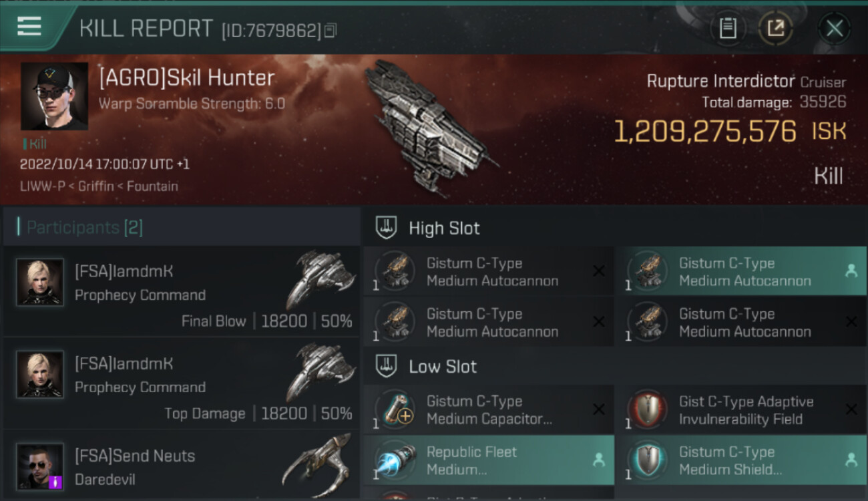Click the clipboard report icon
The image size is (868, 501).
pyautogui.click(x=728, y=28)
